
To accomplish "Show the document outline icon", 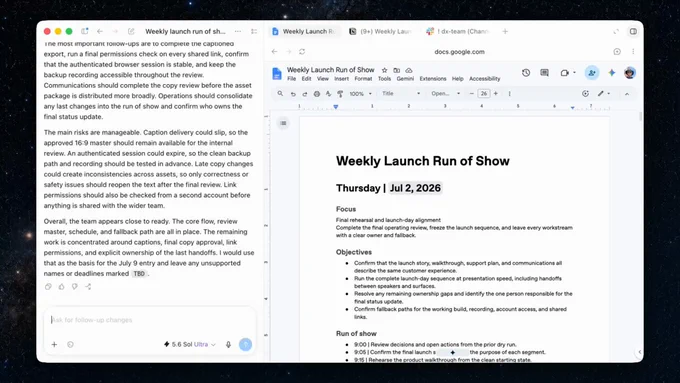I will point(283,123).
